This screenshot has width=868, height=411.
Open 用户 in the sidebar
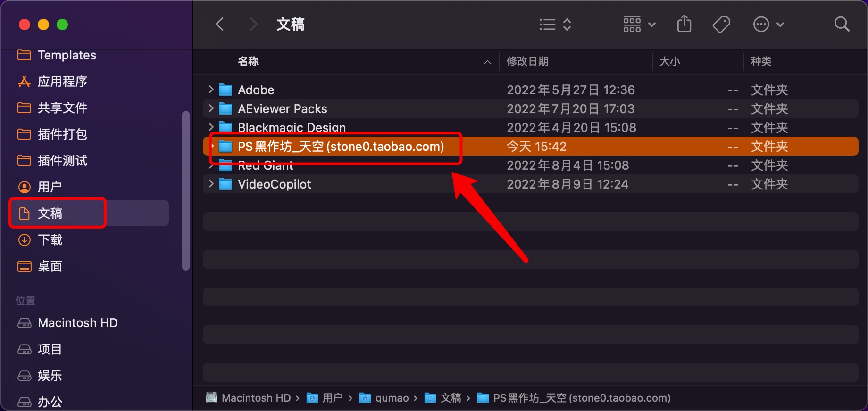pos(50,187)
